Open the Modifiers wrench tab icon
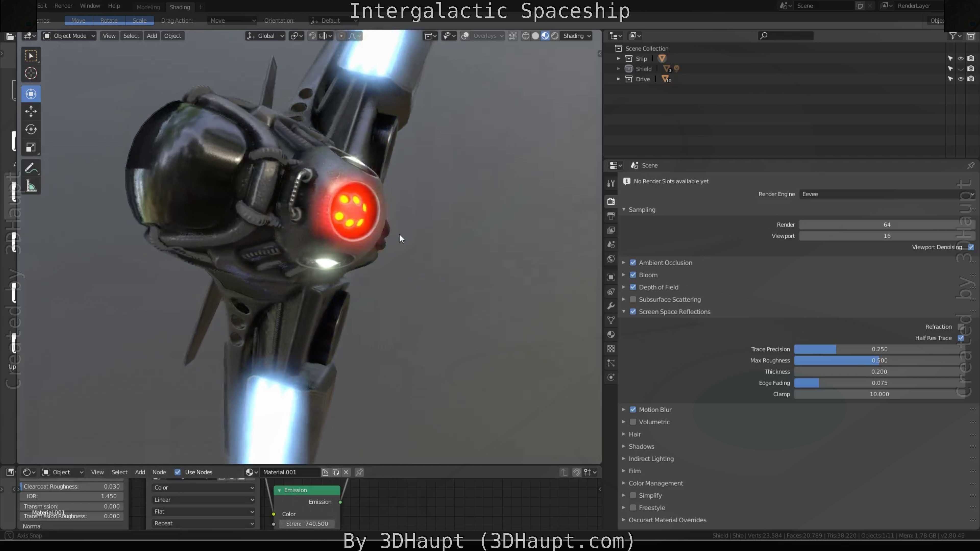The width and height of the screenshot is (980, 551). (x=611, y=306)
